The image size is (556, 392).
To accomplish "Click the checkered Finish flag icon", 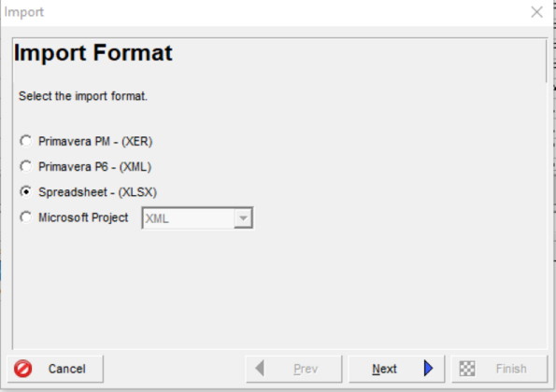I will coord(467,369).
